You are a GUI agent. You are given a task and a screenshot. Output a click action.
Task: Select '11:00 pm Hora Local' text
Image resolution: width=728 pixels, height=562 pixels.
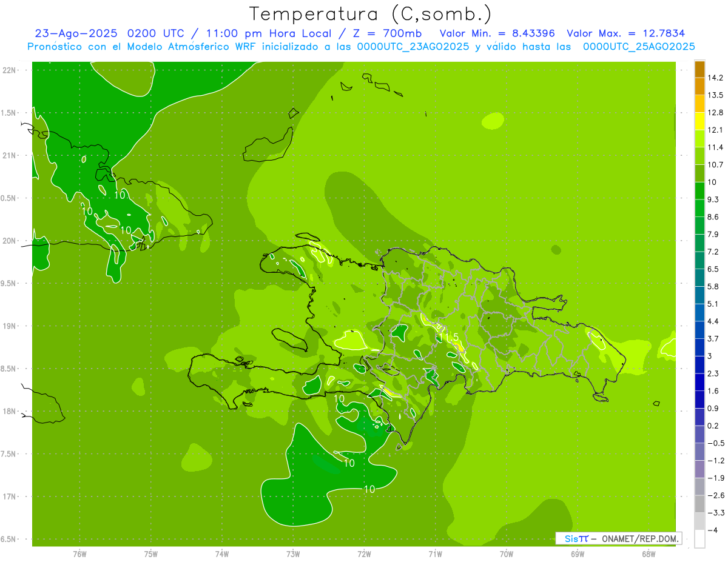click(268, 33)
